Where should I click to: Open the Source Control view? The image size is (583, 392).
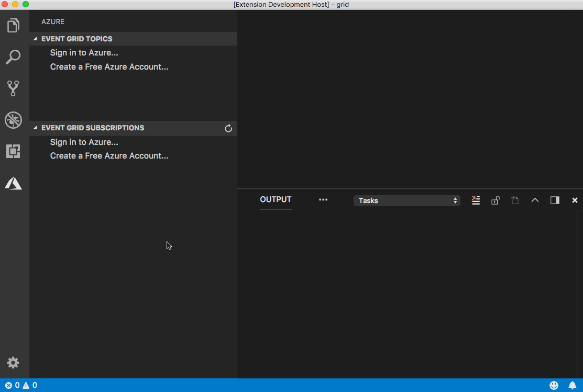point(14,88)
